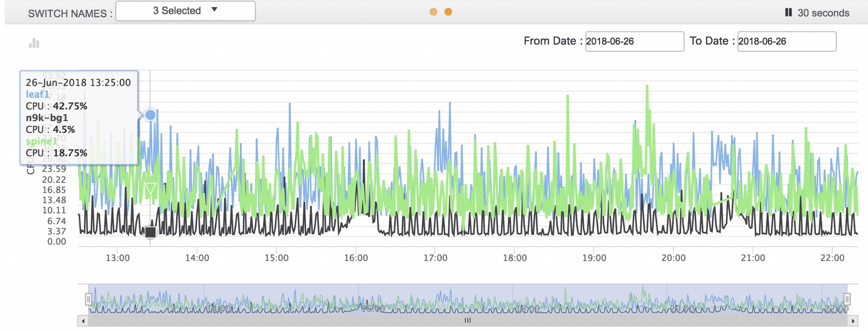Click the scrollbar right arrow

point(853,321)
